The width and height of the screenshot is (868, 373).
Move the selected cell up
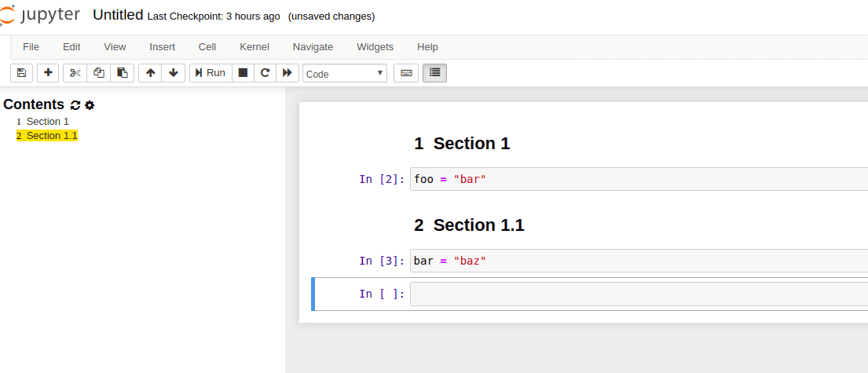[150, 73]
